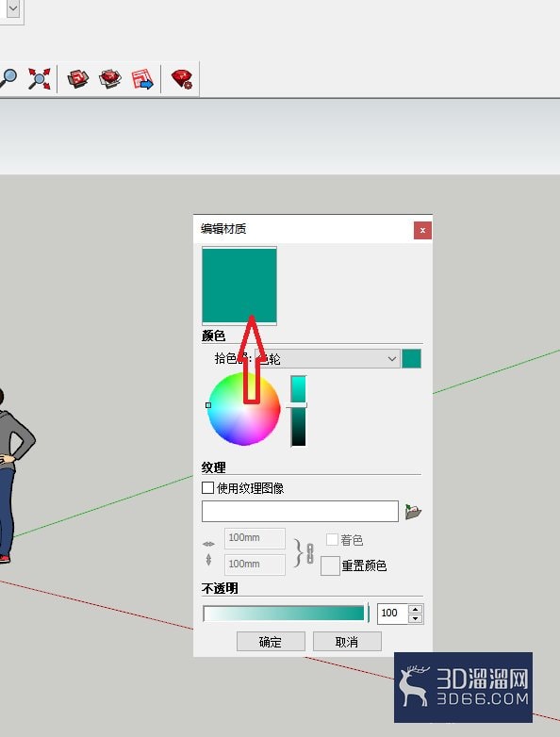Increase opacity with the up arrow
Image resolution: width=560 pixels, height=737 pixels.
(x=415, y=609)
